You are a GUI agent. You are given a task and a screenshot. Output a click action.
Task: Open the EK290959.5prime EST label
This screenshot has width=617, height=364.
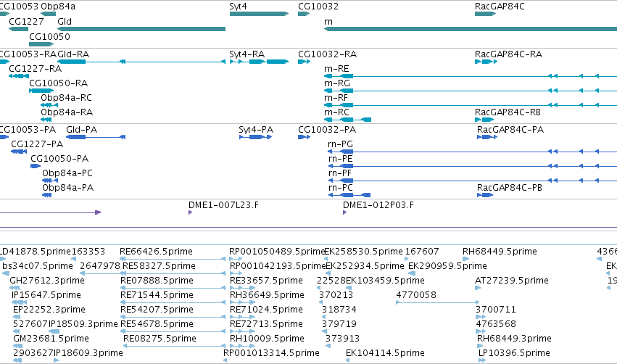pyautogui.click(x=447, y=266)
